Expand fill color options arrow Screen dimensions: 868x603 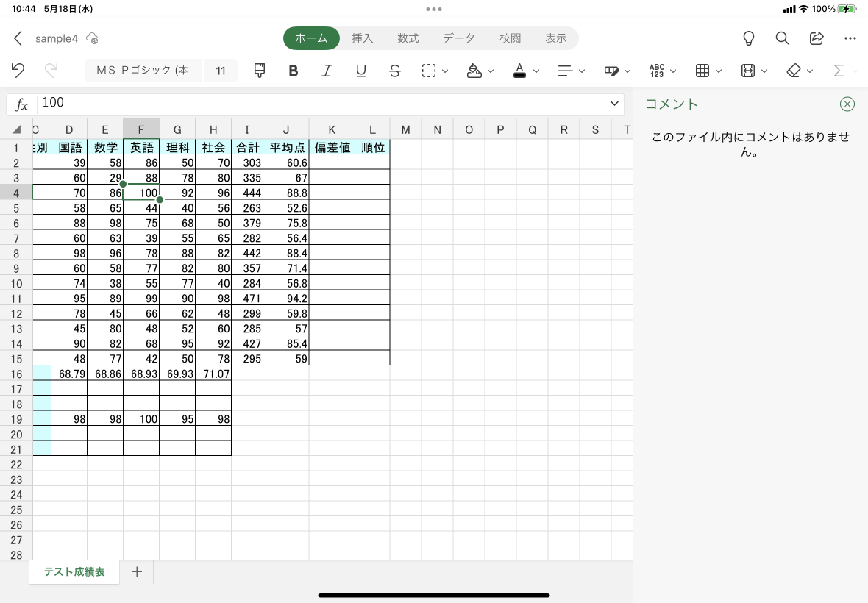[x=491, y=71]
